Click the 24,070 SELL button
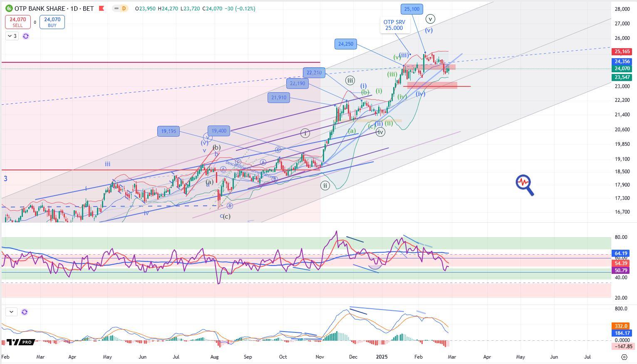 pos(17,22)
